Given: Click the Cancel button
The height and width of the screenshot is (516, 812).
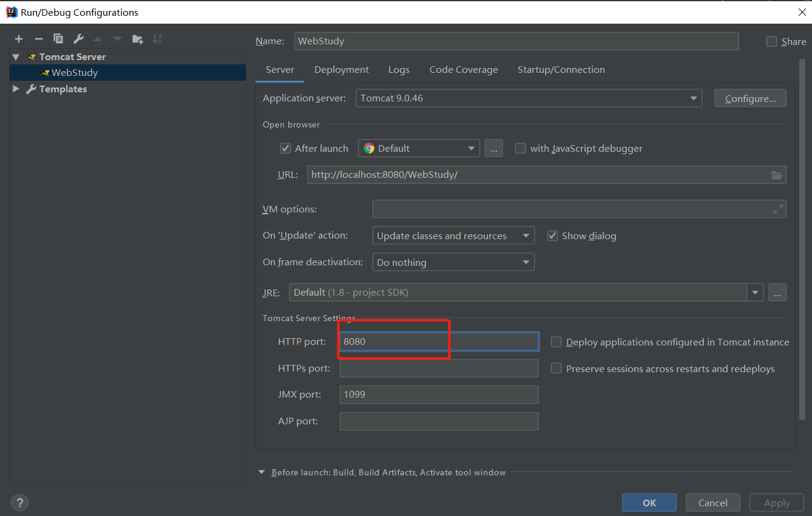Looking at the screenshot, I should pos(713,503).
